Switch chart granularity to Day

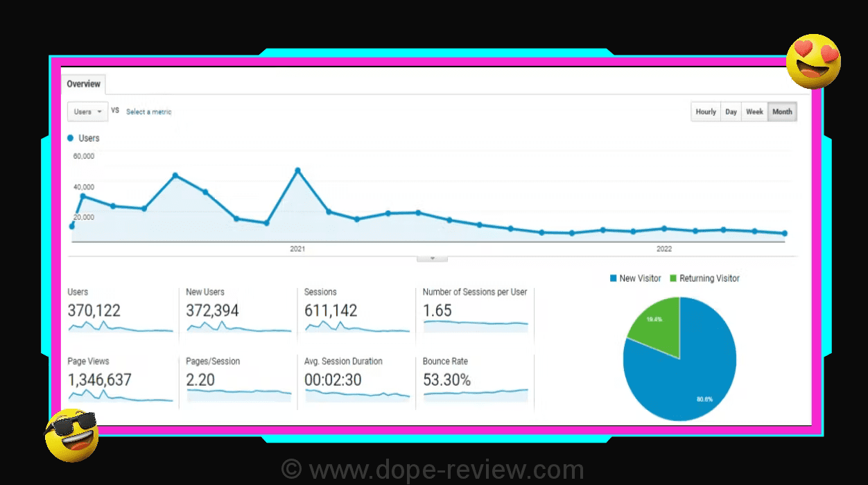(x=731, y=112)
